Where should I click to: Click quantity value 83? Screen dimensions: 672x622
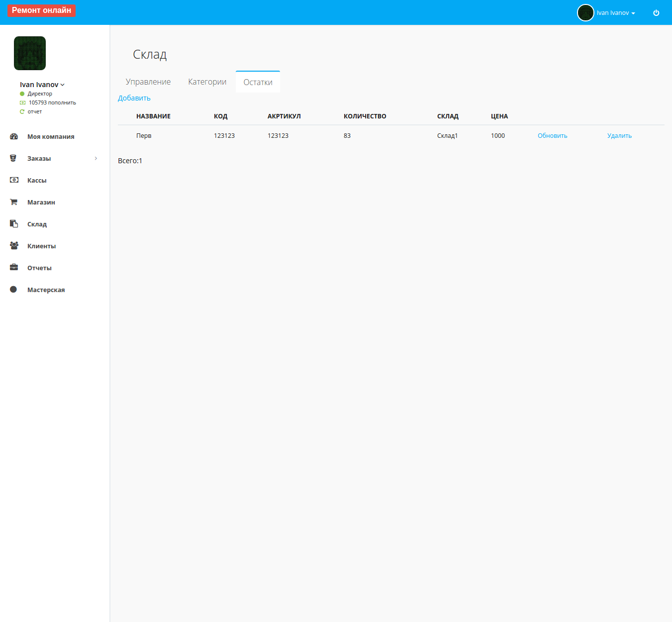pos(347,136)
